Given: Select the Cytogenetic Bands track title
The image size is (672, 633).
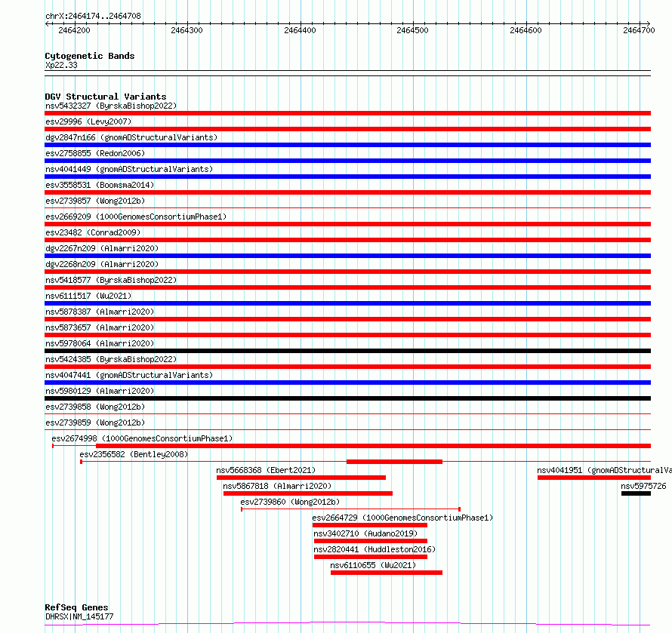Looking at the screenshot, I should [x=90, y=56].
